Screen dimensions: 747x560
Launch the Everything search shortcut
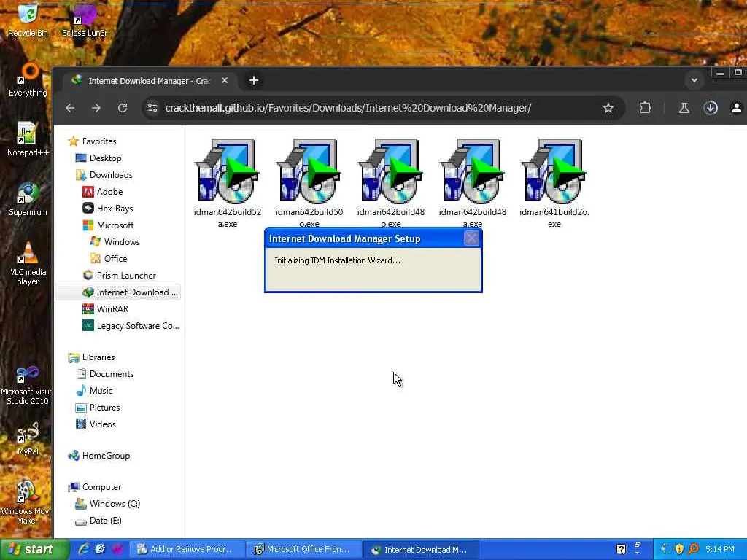pos(28,80)
